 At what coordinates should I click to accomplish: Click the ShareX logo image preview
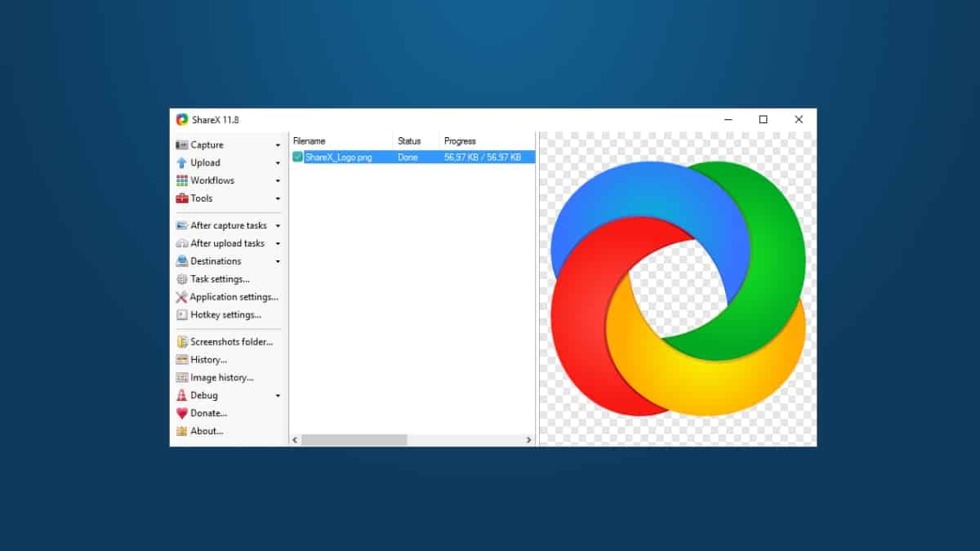678,288
